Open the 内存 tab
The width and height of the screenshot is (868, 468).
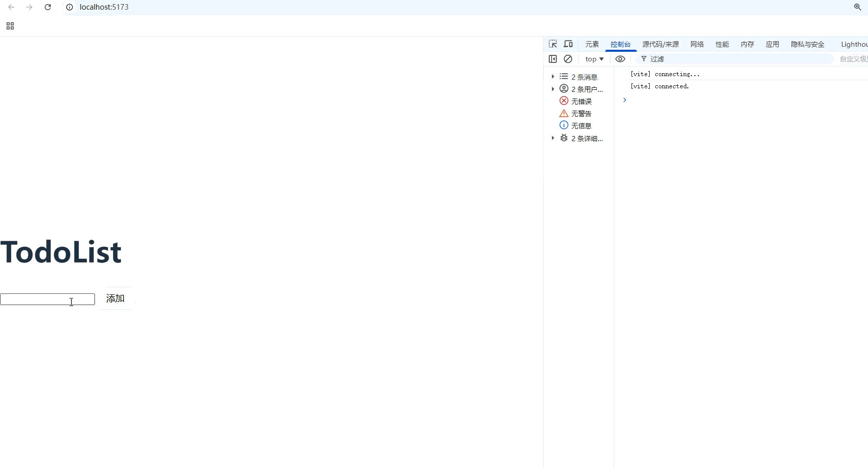click(x=747, y=44)
